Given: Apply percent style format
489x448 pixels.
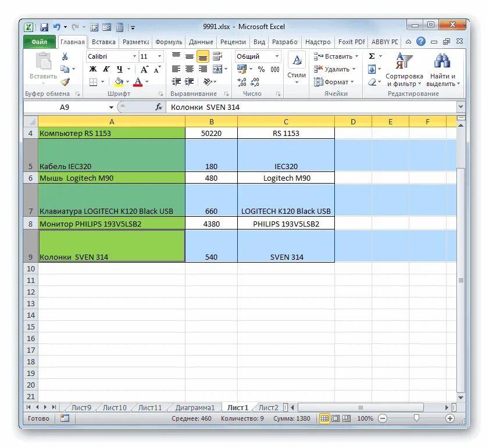Looking at the screenshot, I should click(261, 69).
